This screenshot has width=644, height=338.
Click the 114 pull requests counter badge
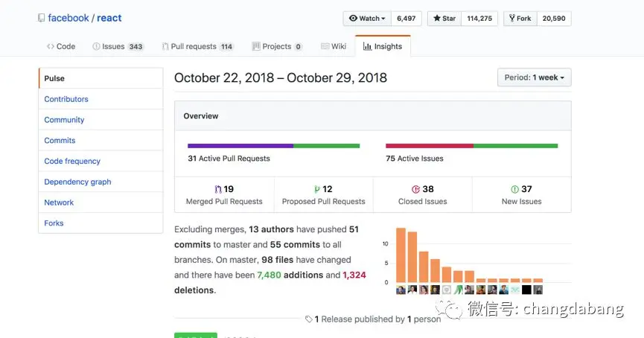click(226, 47)
